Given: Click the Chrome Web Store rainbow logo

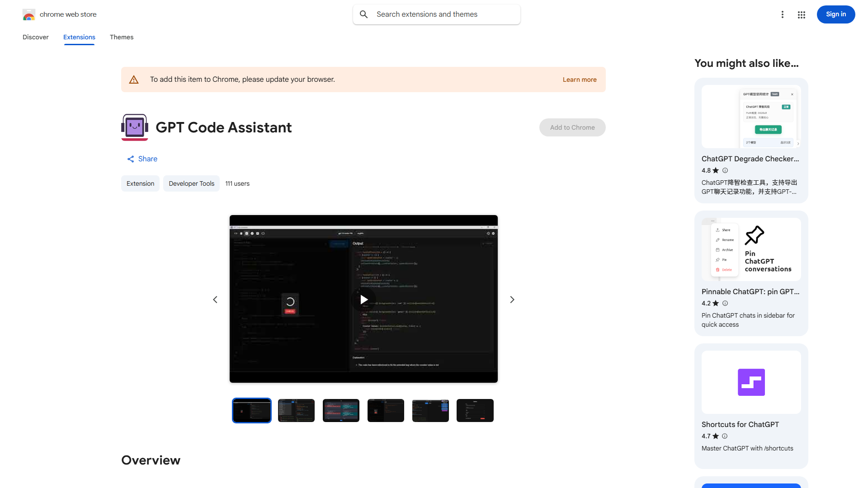Looking at the screenshot, I should click(x=28, y=14).
